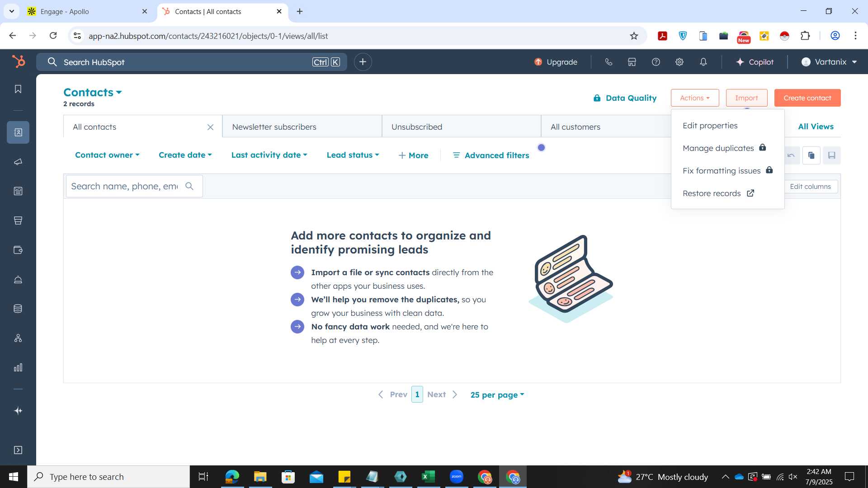Viewport: 868px width, 488px height.
Task: Expand the sidebar navigation panel icon
Action: coord(18,450)
